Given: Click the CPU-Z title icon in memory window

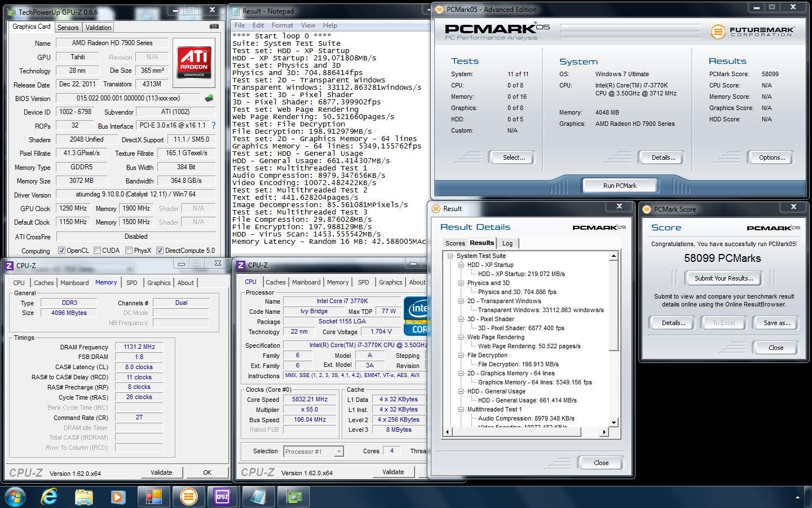Looking at the screenshot, I should tap(9, 265).
